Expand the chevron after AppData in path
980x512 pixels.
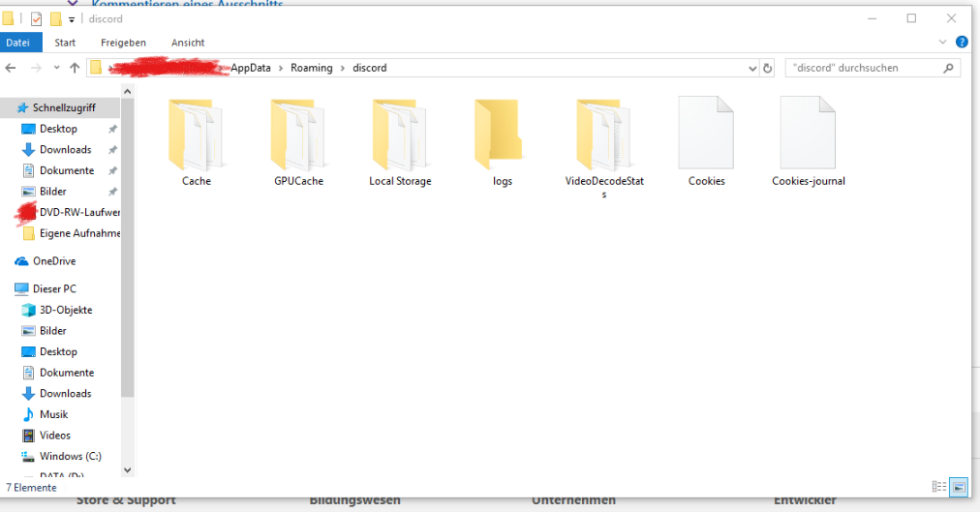pyautogui.click(x=281, y=68)
